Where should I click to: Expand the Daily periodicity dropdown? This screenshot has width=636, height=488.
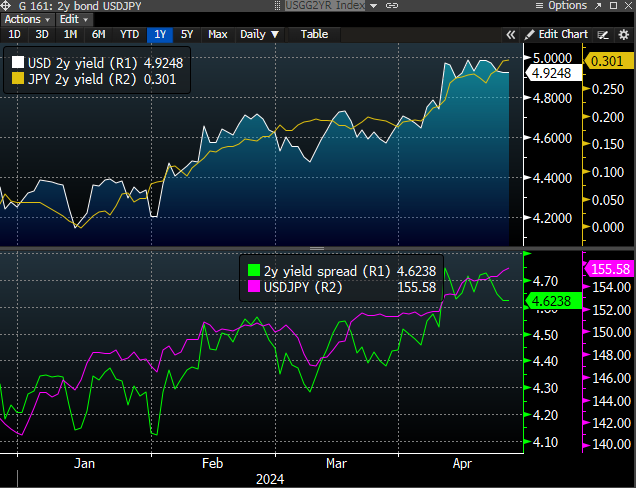(258, 34)
